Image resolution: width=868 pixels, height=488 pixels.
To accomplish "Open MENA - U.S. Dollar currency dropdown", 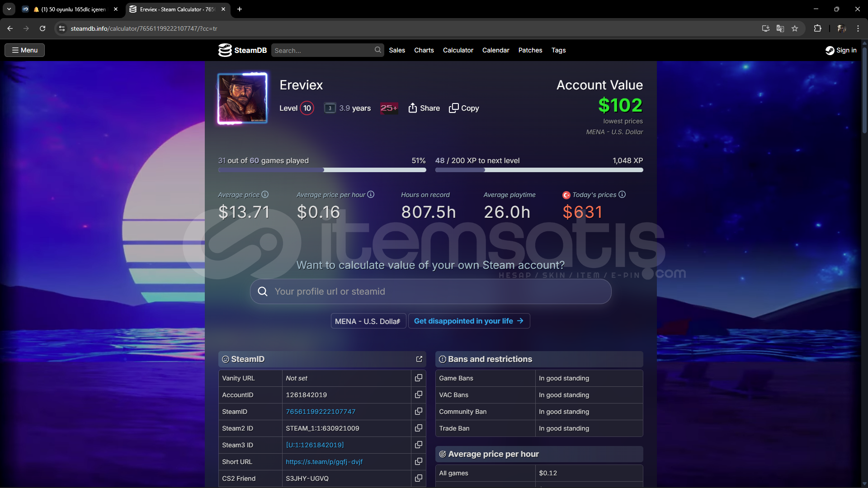I will click(x=368, y=321).
